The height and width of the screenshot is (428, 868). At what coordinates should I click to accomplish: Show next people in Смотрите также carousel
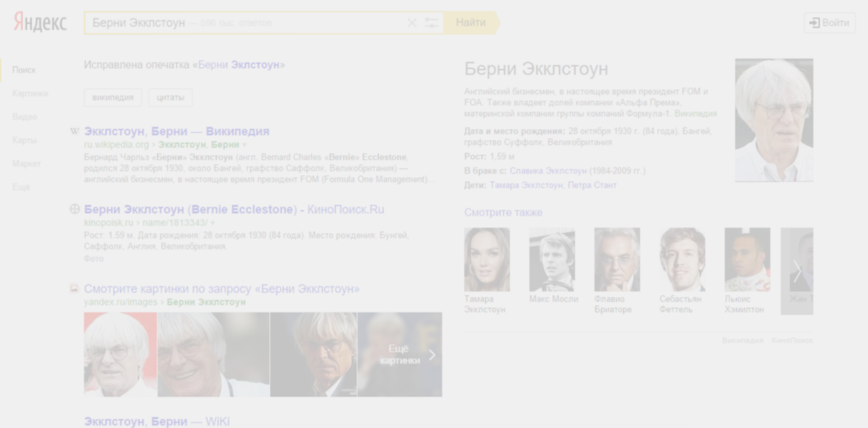(x=797, y=271)
